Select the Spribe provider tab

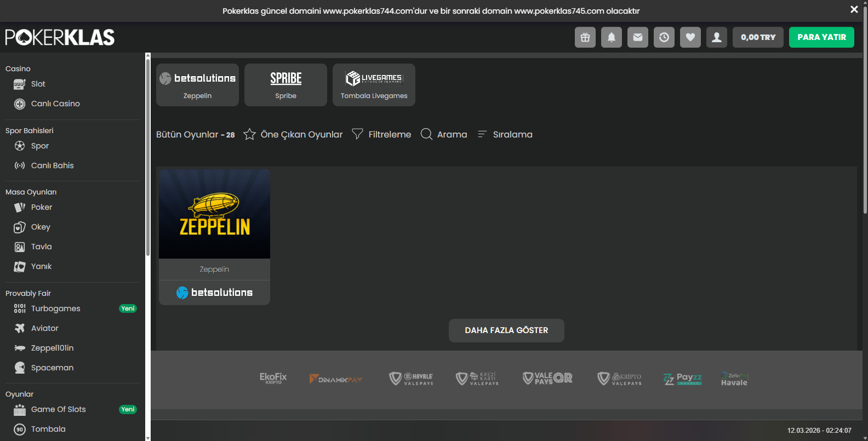tap(285, 85)
